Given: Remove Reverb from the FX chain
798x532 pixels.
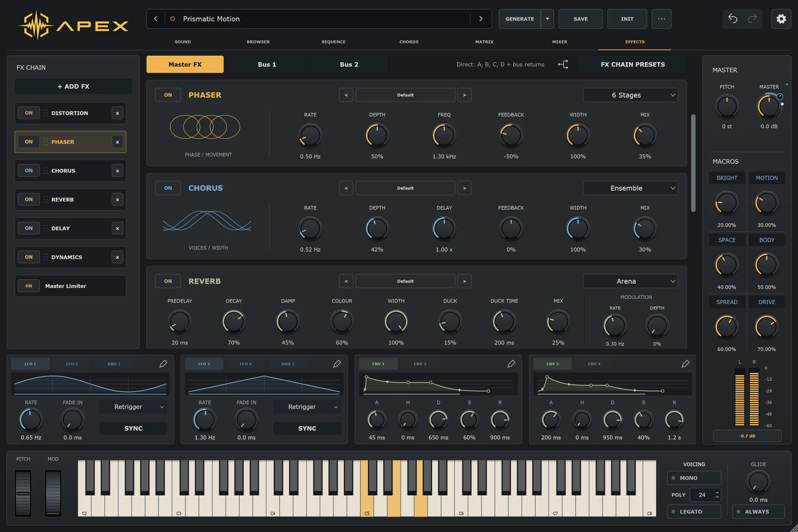Looking at the screenshot, I should [x=117, y=199].
